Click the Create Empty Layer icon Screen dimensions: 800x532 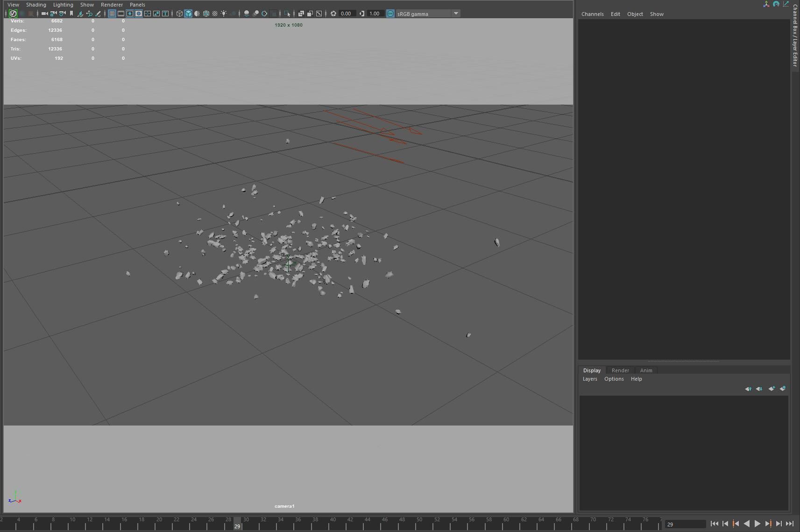pyautogui.click(x=772, y=389)
